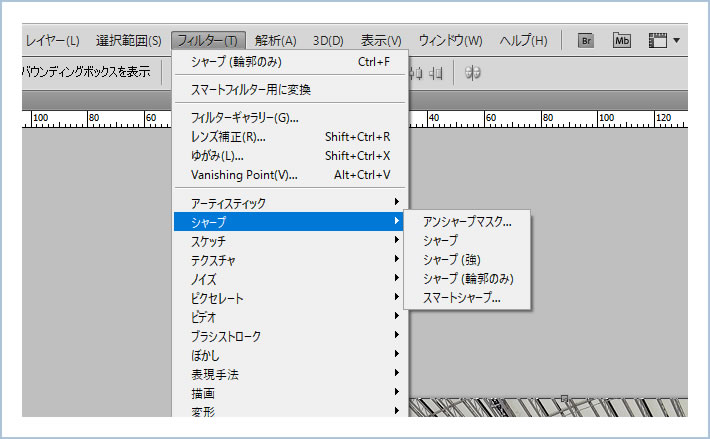Screen dimensions: 710x439
Task: Click the filmstrip view extras icon
Action: (x=658, y=40)
